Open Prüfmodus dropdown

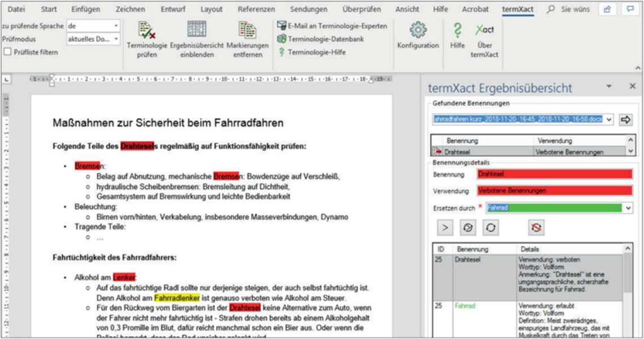tap(116, 39)
